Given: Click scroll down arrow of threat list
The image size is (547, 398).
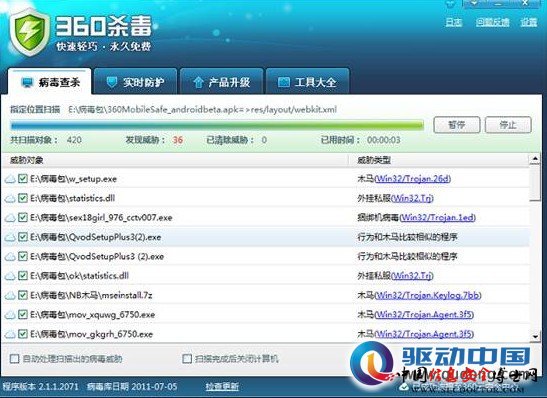Looking at the screenshot, I should coord(535,336).
